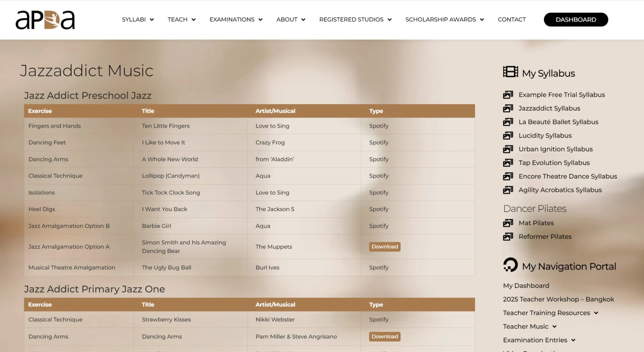644x352 pixels.
Task: Select 'Jazz Amalgamation Option B' cell
Action: (x=79, y=226)
